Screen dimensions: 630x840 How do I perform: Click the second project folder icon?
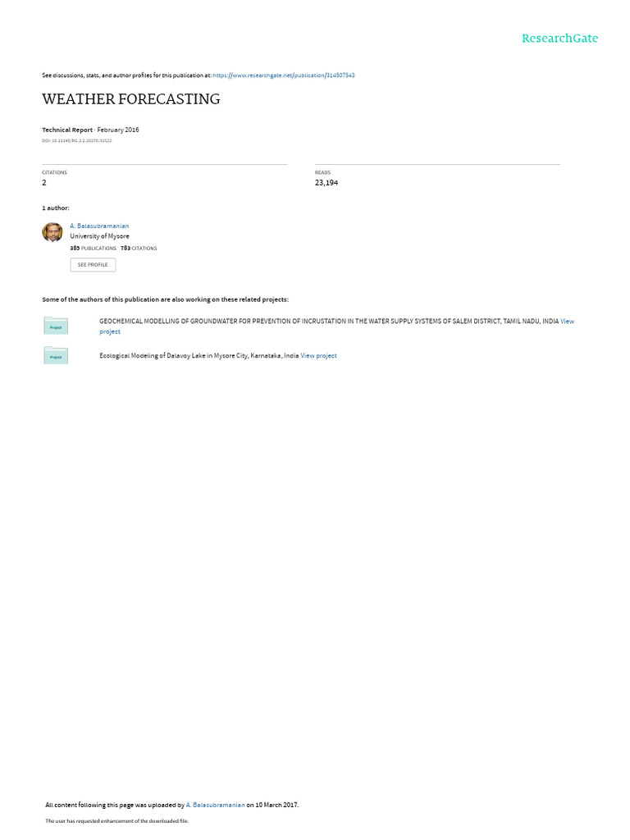click(x=56, y=355)
